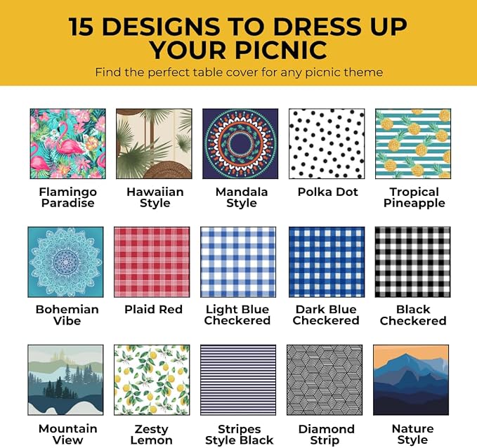This screenshot has height=448, width=477.
Task: Click the Polka Dot label
Action: tap(327, 192)
